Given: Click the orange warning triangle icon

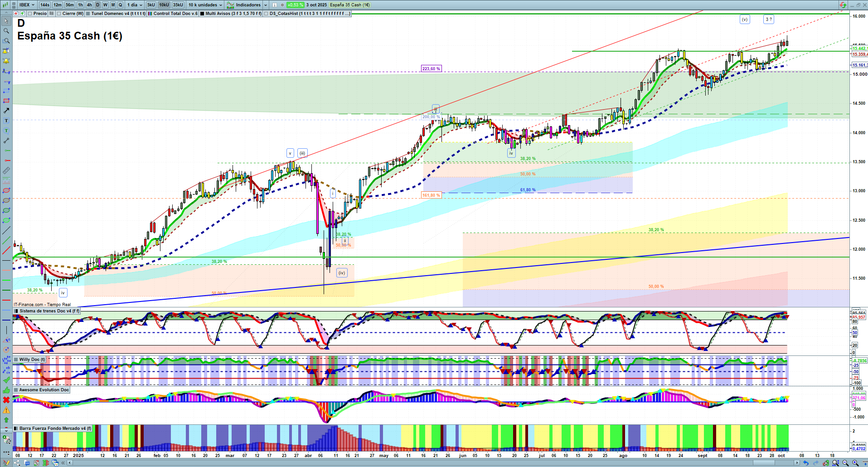Looking at the screenshot, I should click(6, 410).
